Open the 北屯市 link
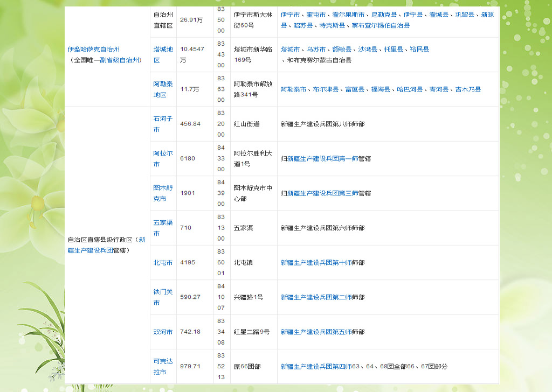 pyautogui.click(x=163, y=263)
